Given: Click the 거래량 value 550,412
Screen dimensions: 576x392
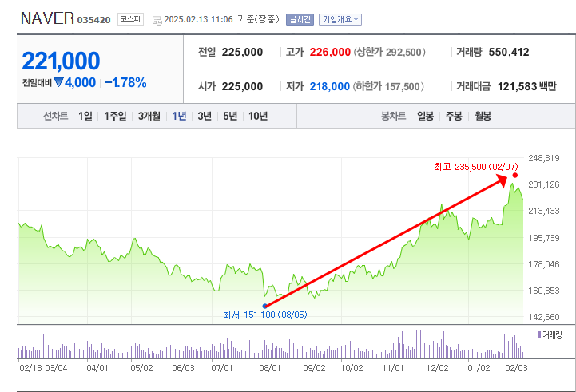Looking at the screenshot, I should point(509,52).
